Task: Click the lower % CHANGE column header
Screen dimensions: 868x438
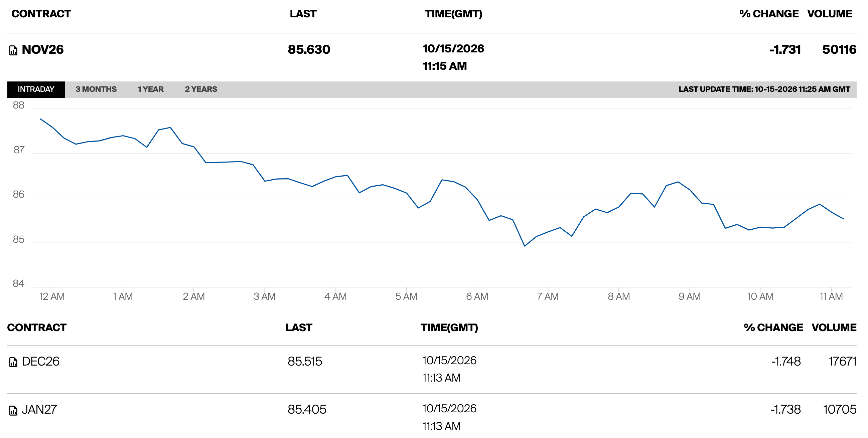Action: click(x=773, y=327)
